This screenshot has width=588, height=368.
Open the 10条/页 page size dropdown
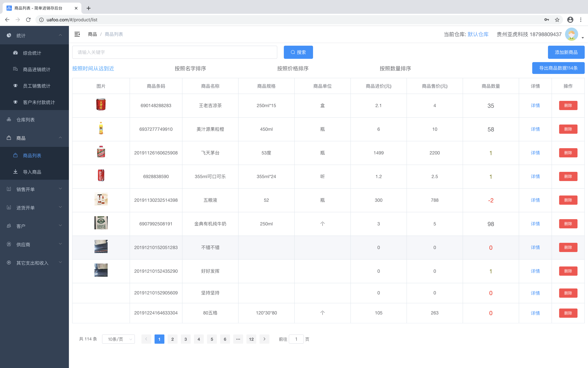coord(118,339)
